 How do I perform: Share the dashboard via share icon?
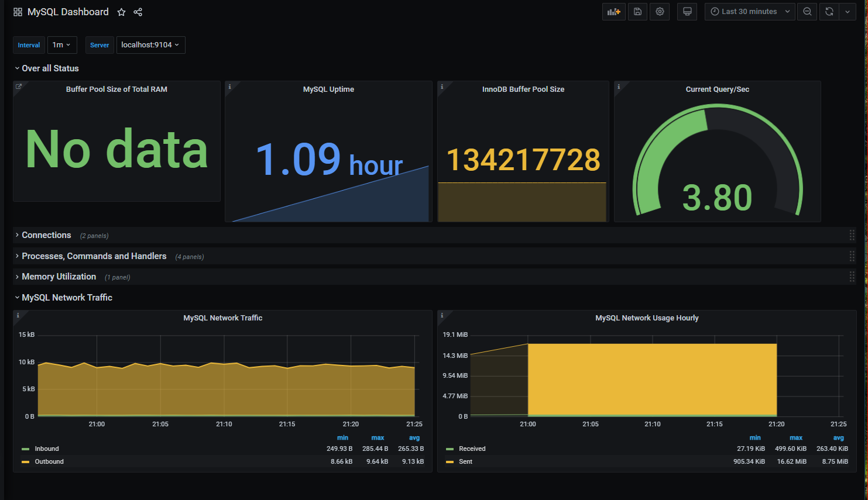pyautogui.click(x=138, y=12)
